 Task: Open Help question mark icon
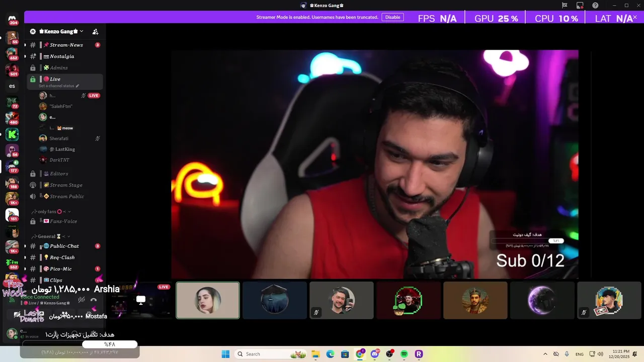click(595, 5)
